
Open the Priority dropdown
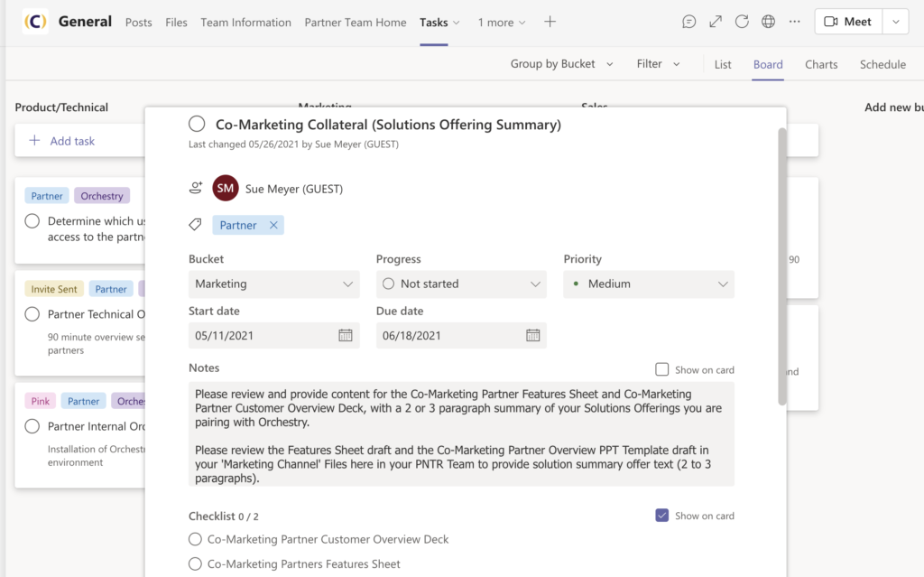648,284
